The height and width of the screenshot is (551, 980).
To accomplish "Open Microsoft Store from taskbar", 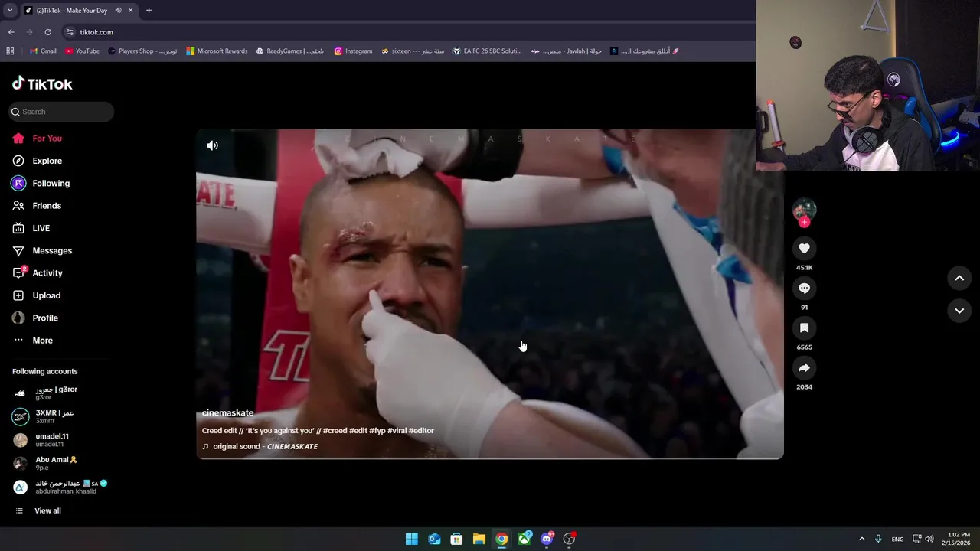I will click(x=456, y=539).
